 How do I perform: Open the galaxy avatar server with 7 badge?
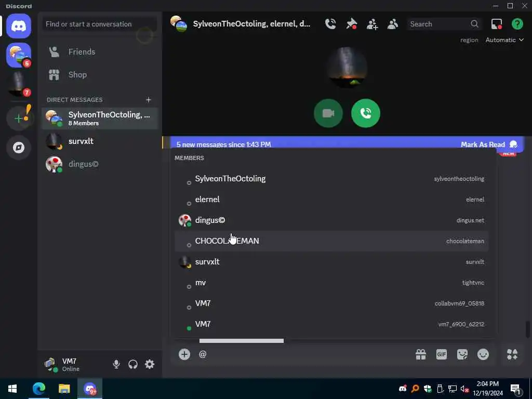coord(19,84)
